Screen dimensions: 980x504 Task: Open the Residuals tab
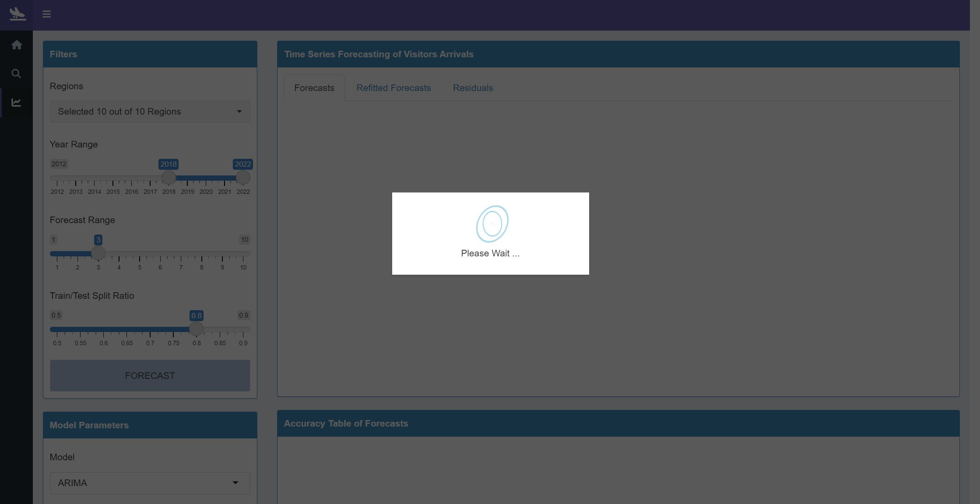coord(473,88)
